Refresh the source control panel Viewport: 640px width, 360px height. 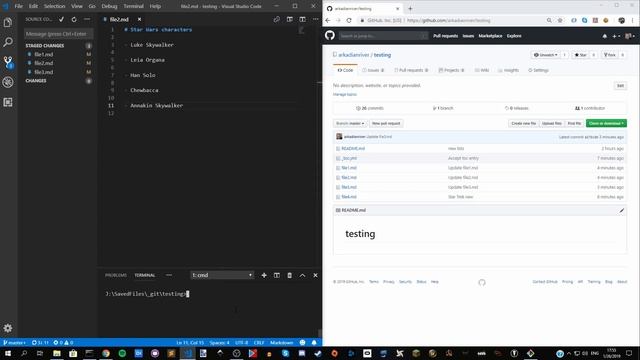click(74, 19)
